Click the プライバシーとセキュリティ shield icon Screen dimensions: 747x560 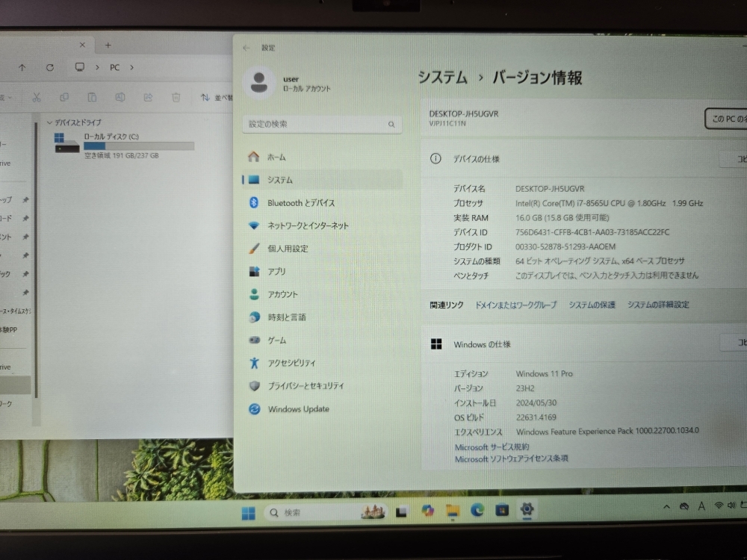[x=255, y=386]
